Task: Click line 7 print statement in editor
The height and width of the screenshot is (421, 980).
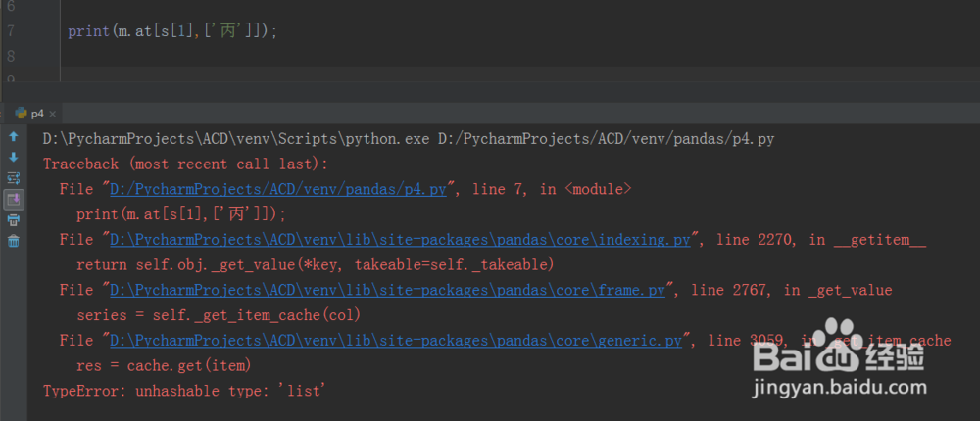Action: (x=172, y=31)
